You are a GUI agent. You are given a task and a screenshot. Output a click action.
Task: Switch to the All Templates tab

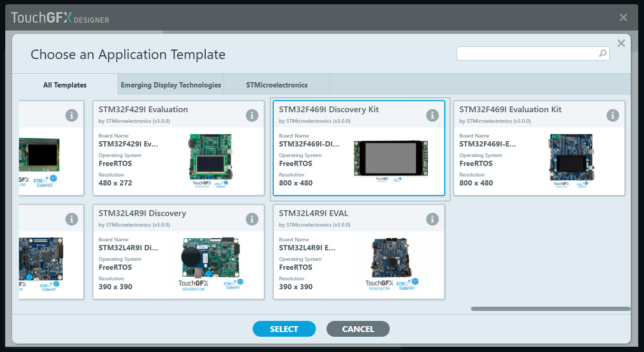pos(65,84)
